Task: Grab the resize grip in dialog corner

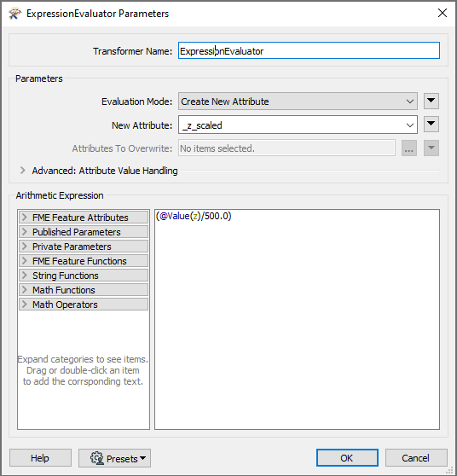Action: point(449,470)
